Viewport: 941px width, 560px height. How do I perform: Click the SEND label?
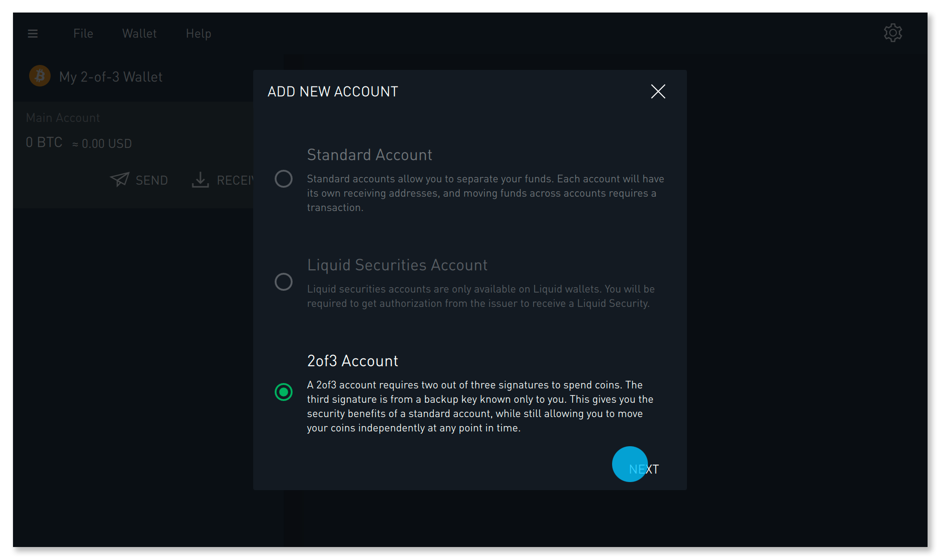(x=151, y=180)
